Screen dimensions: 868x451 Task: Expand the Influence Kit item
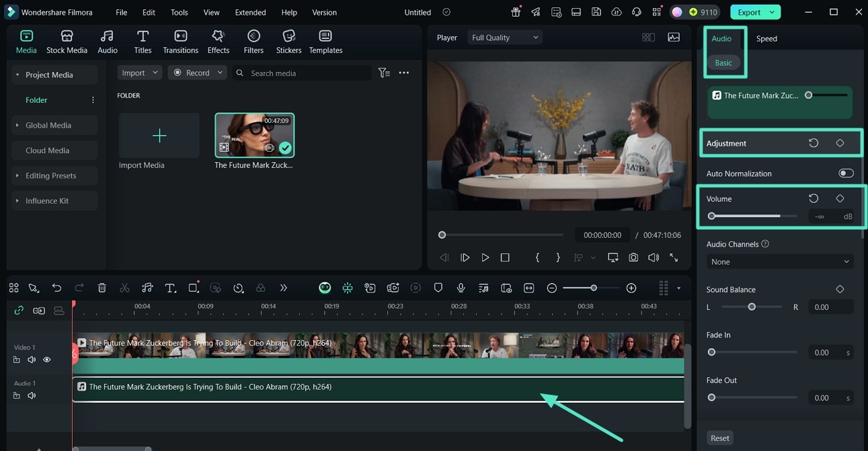(17, 200)
